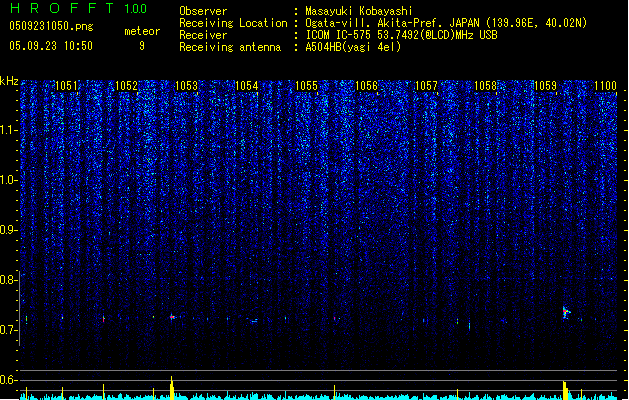Click the 1.1 kHz frequency tick label
Screen dimensions: 629x400
point(8,130)
